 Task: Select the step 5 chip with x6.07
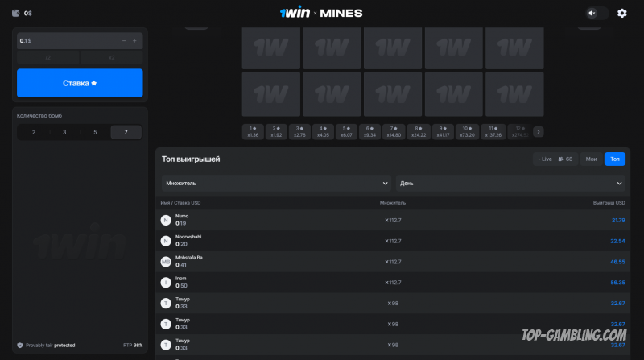pos(346,132)
